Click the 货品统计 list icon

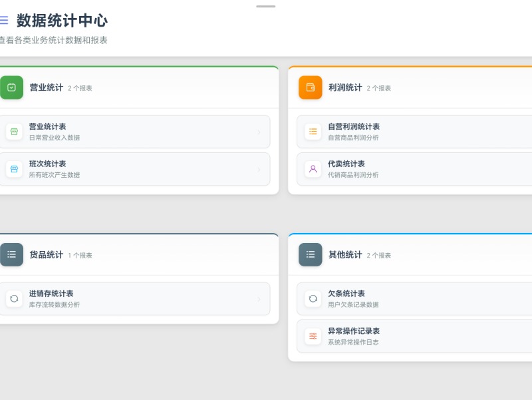click(11, 254)
